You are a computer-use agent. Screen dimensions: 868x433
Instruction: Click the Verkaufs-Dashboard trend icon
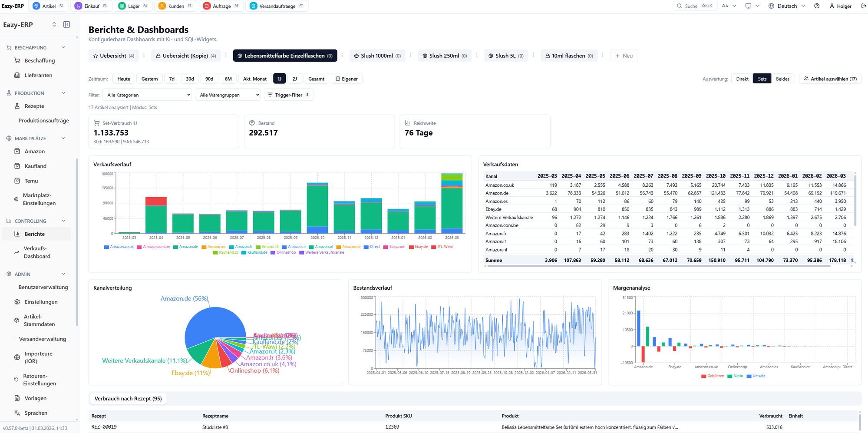[17, 252]
